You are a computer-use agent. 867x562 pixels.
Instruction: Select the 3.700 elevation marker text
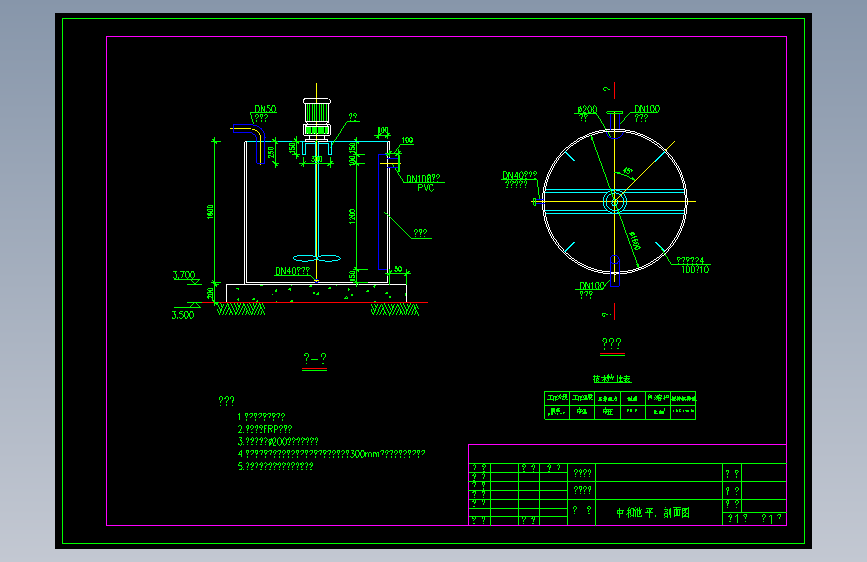(x=184, y=275)
